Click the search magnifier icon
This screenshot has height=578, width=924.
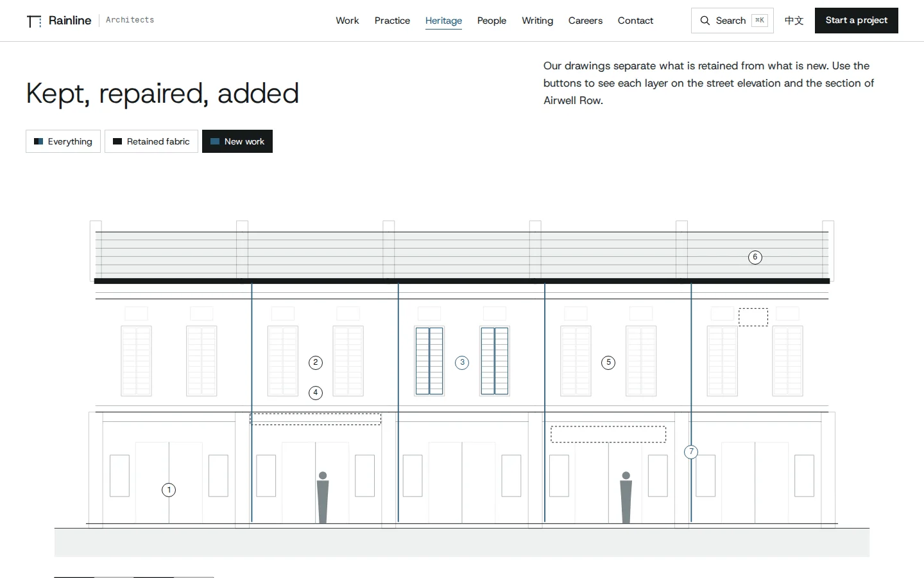coord(705,21)
